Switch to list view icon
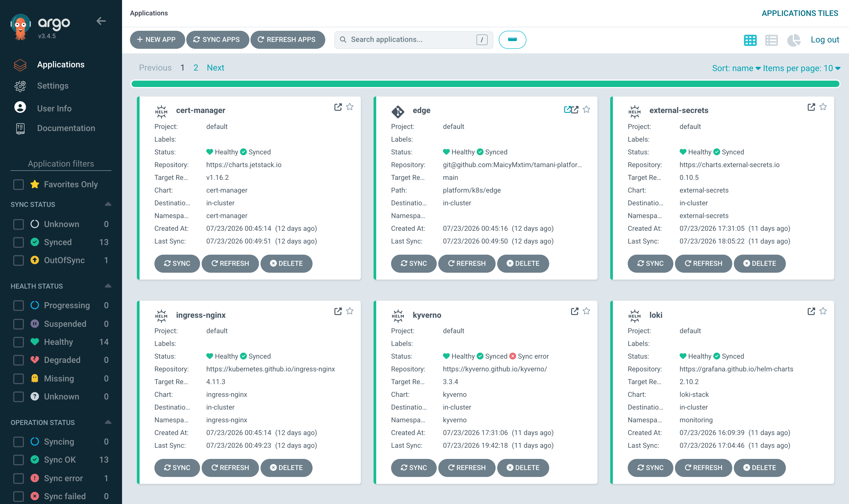Viewport: 849px width, 504px height. (771, 40)
